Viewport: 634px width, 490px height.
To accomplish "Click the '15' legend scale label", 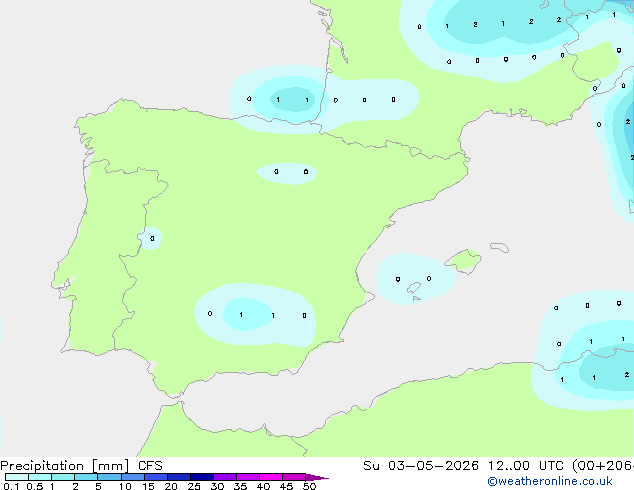I will point(148,486).
